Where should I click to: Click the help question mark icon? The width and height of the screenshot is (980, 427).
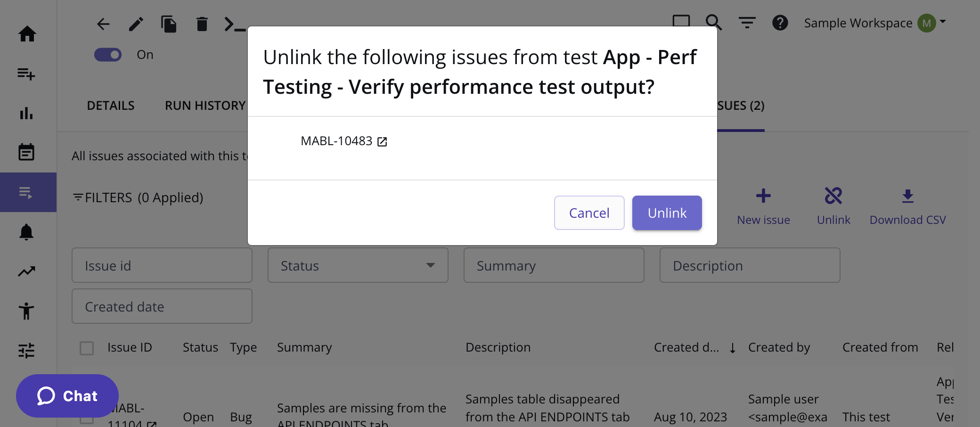[x=780, y=23]
